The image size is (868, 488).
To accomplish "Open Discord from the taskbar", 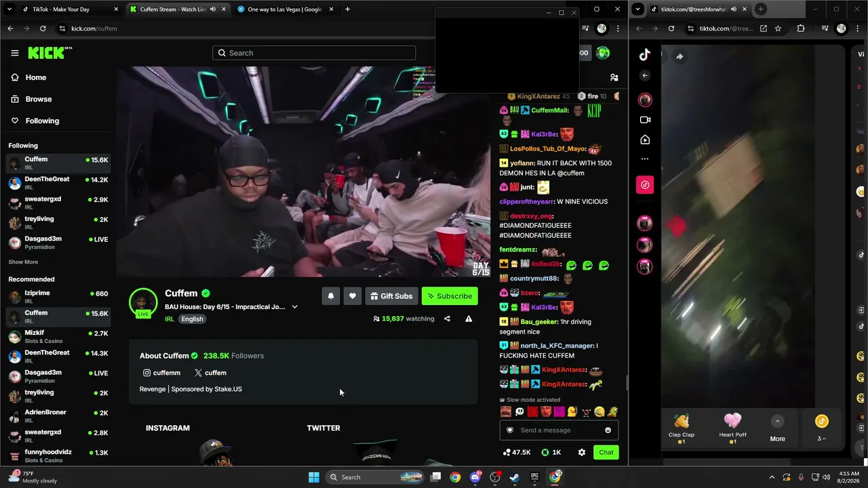I will click(x=475, y=477).
